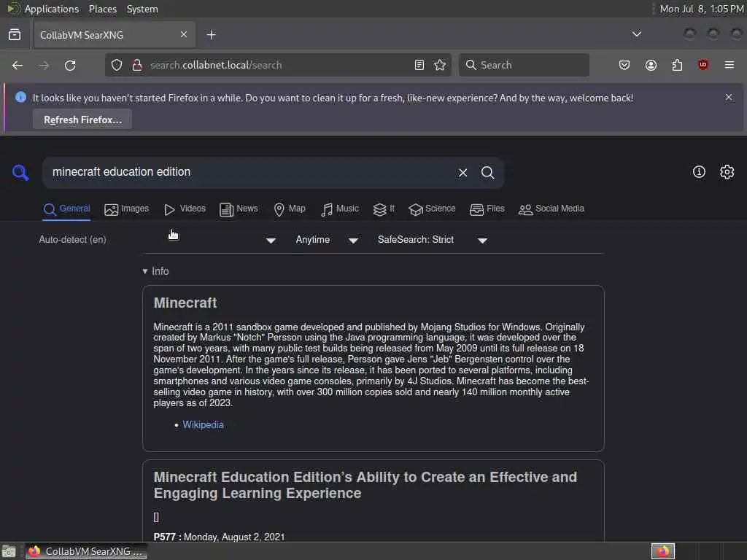
Task: List all tabs with the chevron
Action: pos(636,34)
